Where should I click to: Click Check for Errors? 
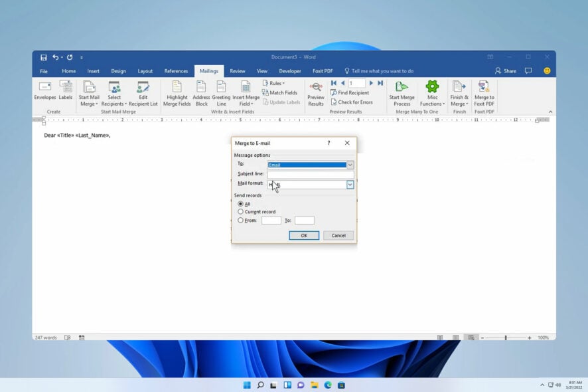click(352, 102)
